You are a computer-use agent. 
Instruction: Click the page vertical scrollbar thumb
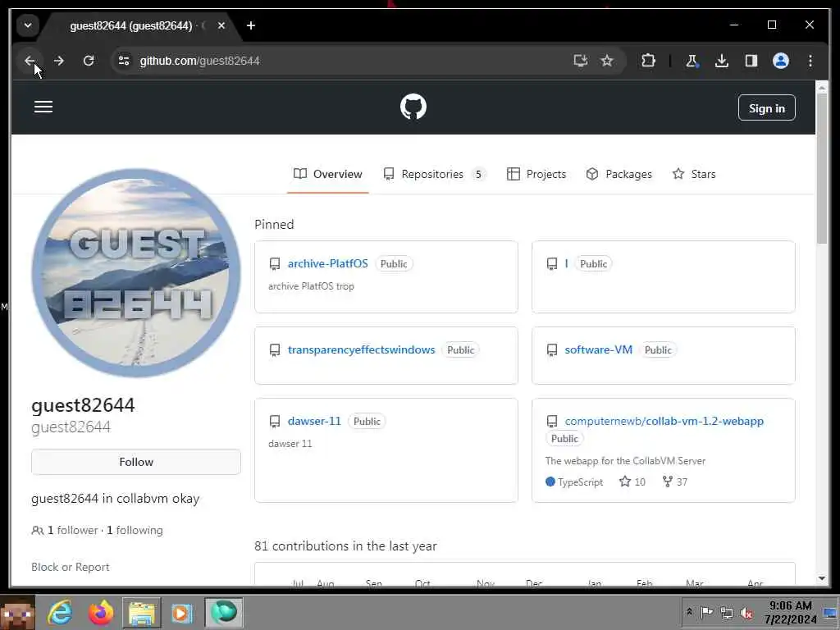pyautogui.click(x=822, y=170)
